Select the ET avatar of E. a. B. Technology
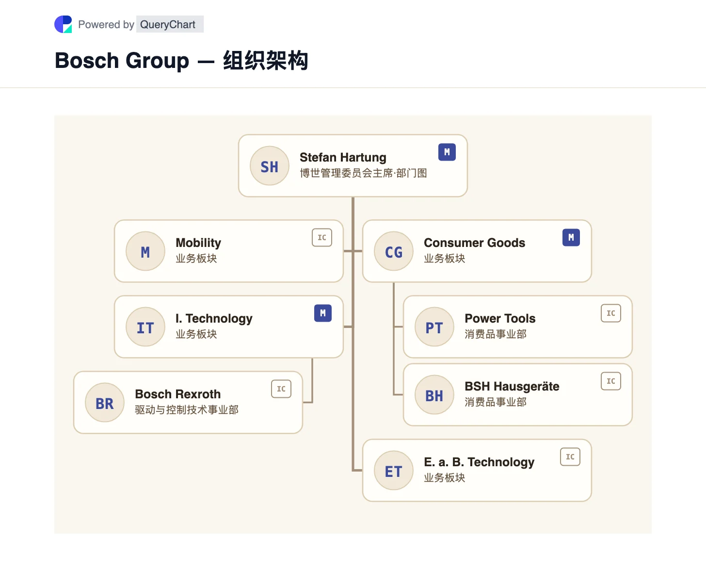706x588 pixels. pos(394,471)
